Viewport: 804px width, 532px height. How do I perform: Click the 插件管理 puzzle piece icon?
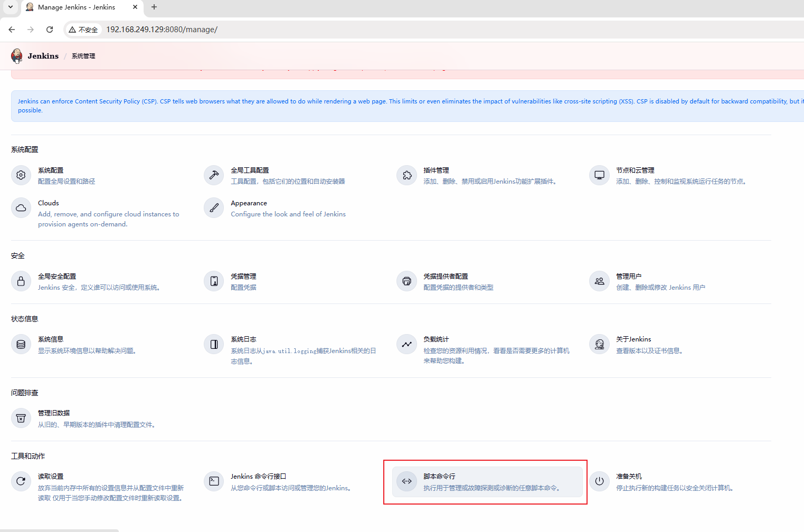point(406,175)
